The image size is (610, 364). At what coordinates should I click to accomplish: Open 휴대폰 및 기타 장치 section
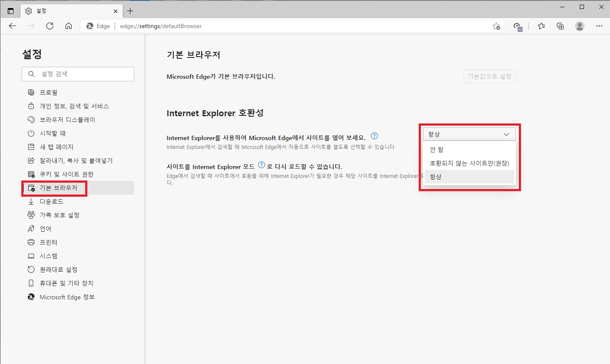coord(78,283)
